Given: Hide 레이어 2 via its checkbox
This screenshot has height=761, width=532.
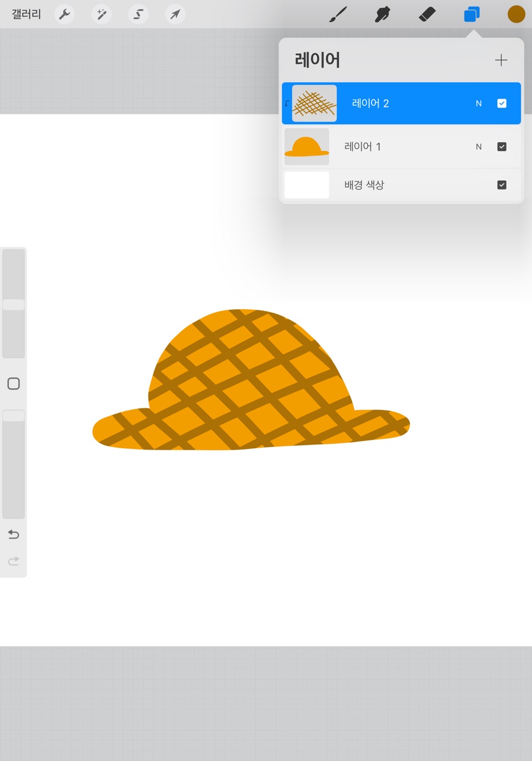Looking at the screenshot, I should [502, 103].
